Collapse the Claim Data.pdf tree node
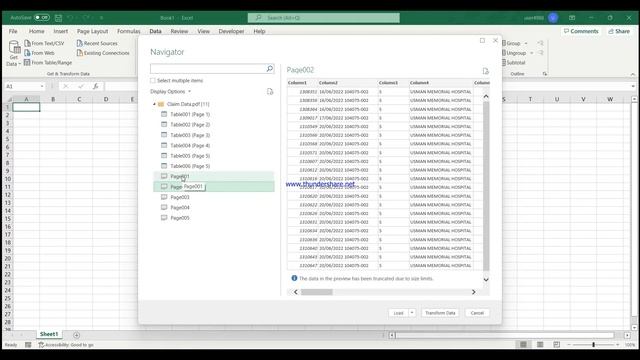 coord(154,104)
